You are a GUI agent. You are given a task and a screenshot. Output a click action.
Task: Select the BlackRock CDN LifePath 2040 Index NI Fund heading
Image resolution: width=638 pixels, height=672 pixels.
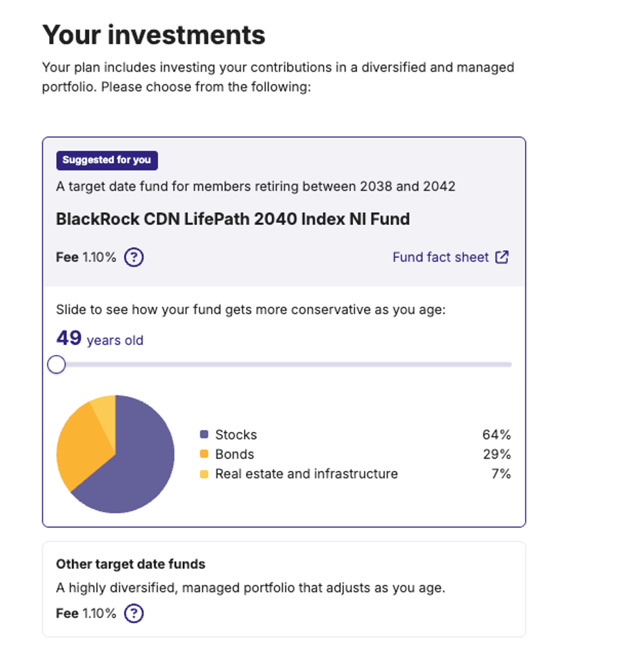click(233, 219)
